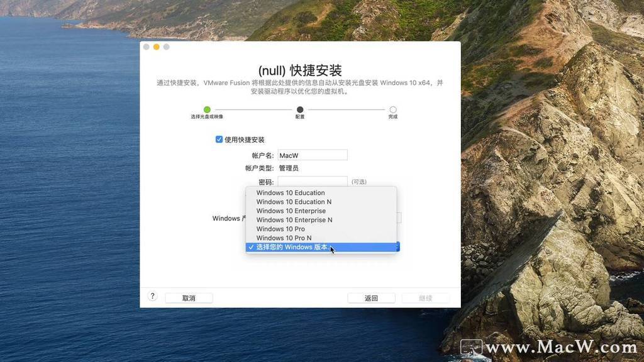Click the 取消 cancel button

(189, 298)
